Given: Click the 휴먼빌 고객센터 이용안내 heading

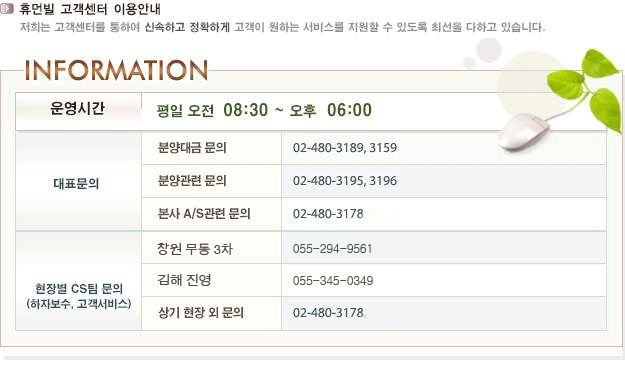Looking at the screenshot, I should click(x=90, y=9).
